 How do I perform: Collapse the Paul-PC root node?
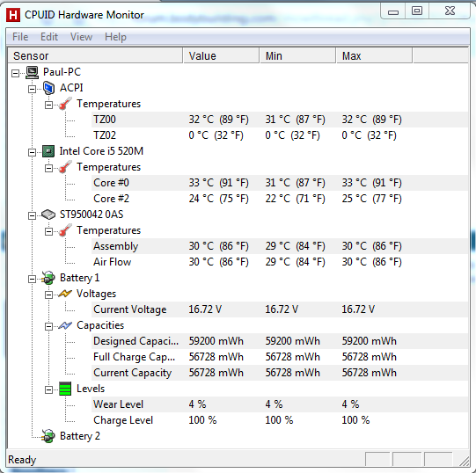pyautogui.click(x=15, y=73)
